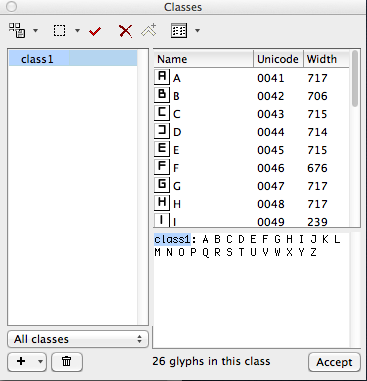Screen dimensions: 367x381
Task: Click the red X delete icon
Action: pyautogui.click(x=125, y=31)
